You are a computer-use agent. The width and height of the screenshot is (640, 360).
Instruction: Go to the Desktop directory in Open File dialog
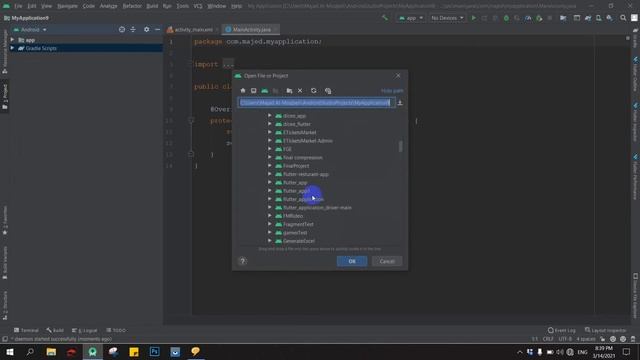(253, 91)
